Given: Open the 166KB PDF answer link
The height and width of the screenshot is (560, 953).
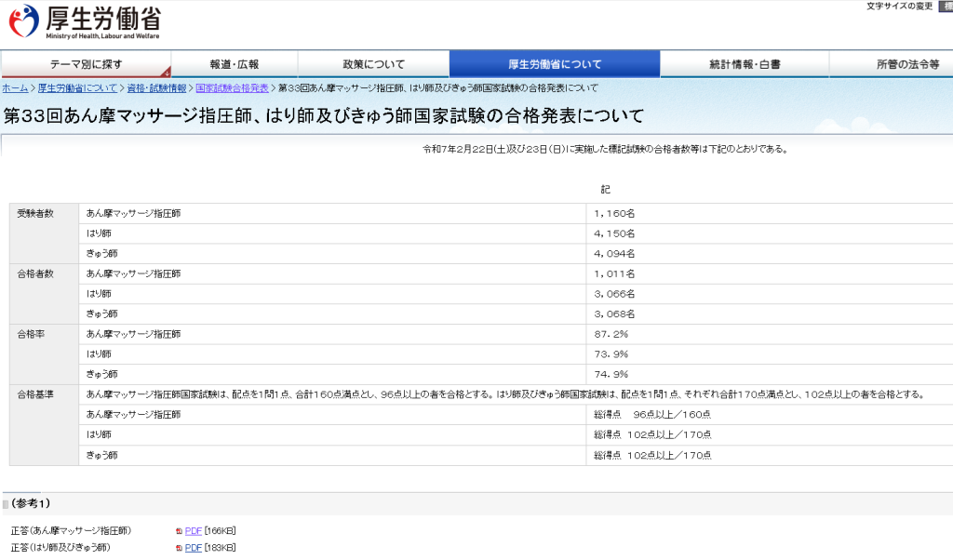Looking at the screenshot, I should tap(193, 531).
